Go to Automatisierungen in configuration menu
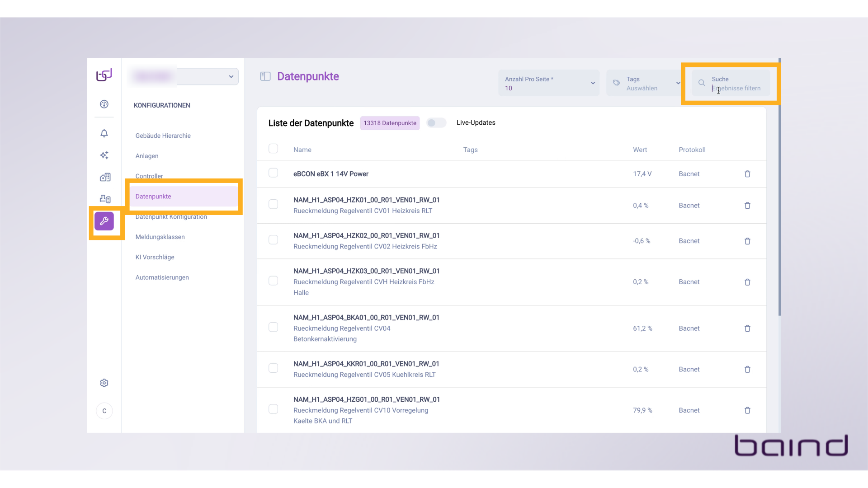Screen dimensions: 868x488 click(162, 277)
